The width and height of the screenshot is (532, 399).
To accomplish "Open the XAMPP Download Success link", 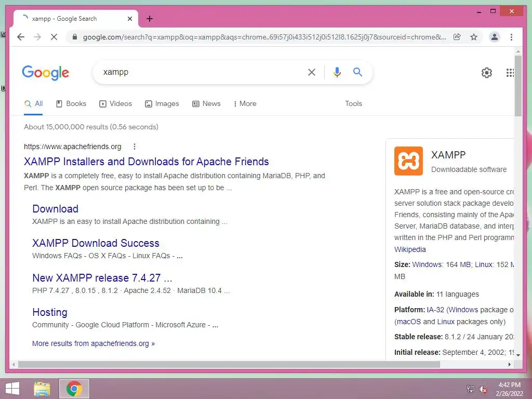I will 96,243.
